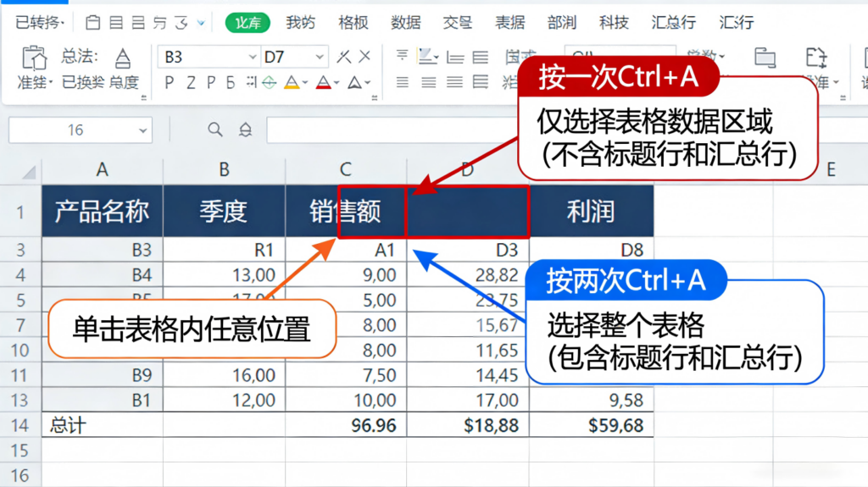The width and height of the screenshot is (868, 487).
Task: Click the 产品名称 header cell
Action: pos(103,212)
